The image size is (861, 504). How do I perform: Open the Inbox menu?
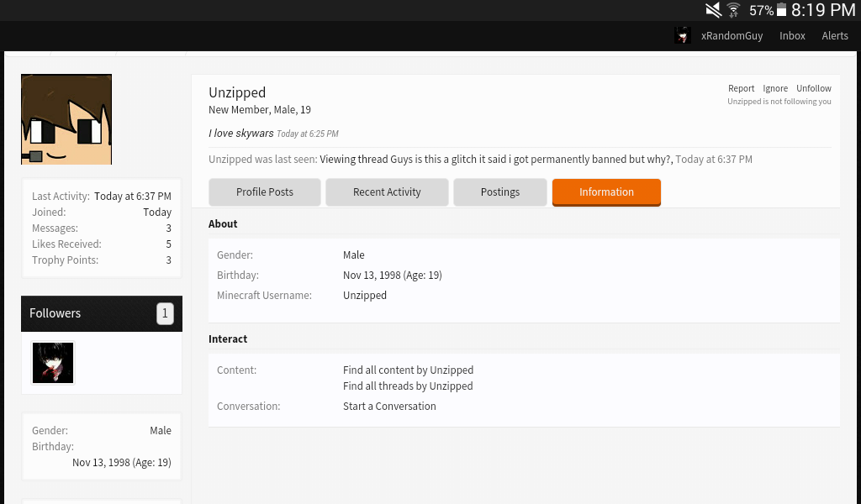(x=792, y=35)
